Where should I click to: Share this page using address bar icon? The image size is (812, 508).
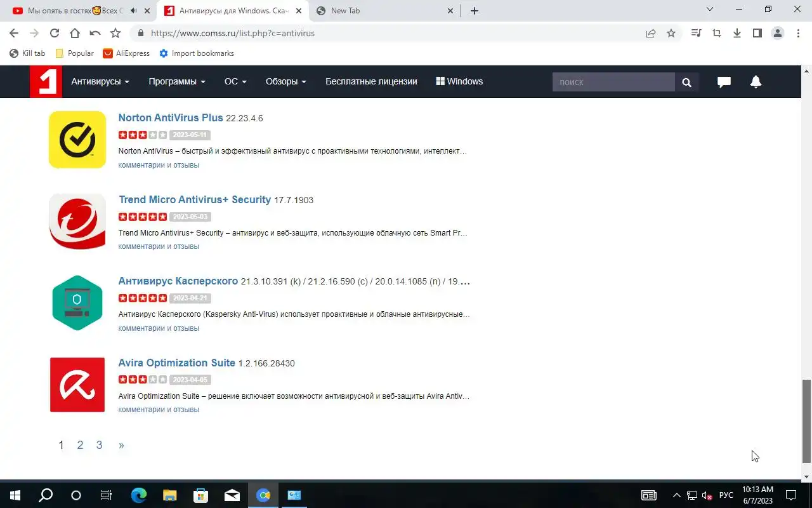(651, 33)
